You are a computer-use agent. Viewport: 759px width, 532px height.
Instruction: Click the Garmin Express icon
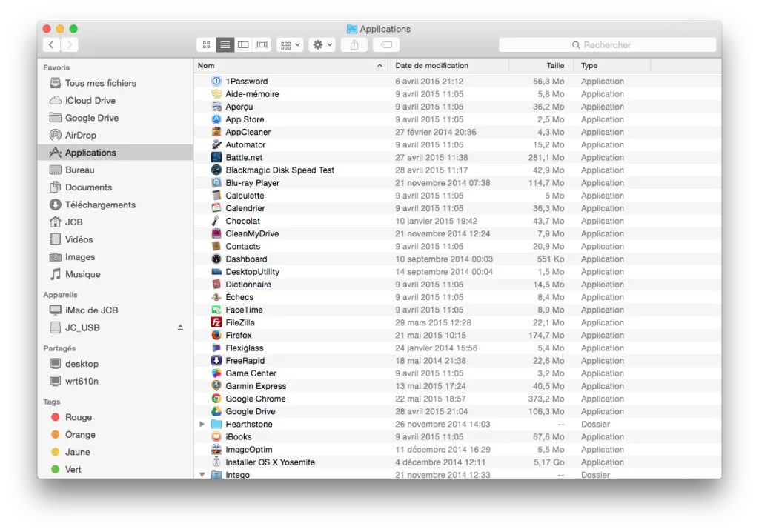click(216, 386)
